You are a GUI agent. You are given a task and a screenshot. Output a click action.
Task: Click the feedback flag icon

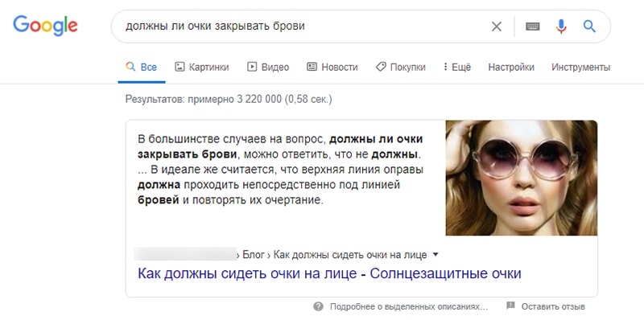tap(510, 306)
